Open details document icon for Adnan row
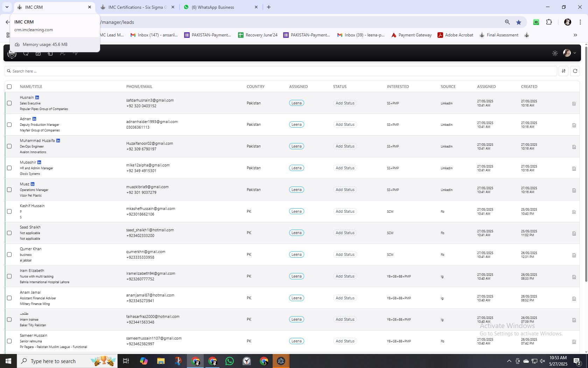 574,125
